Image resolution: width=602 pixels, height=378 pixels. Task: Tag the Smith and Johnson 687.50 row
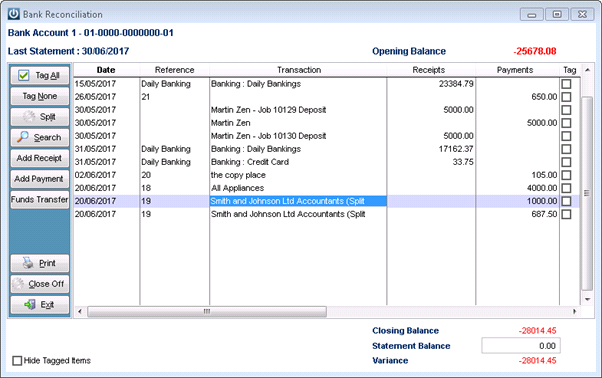click(566, 215)
